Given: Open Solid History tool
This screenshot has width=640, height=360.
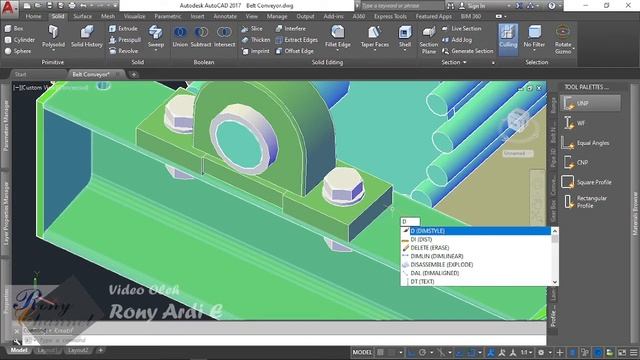Looking at the screenshot, I should (x=87, y=36).
